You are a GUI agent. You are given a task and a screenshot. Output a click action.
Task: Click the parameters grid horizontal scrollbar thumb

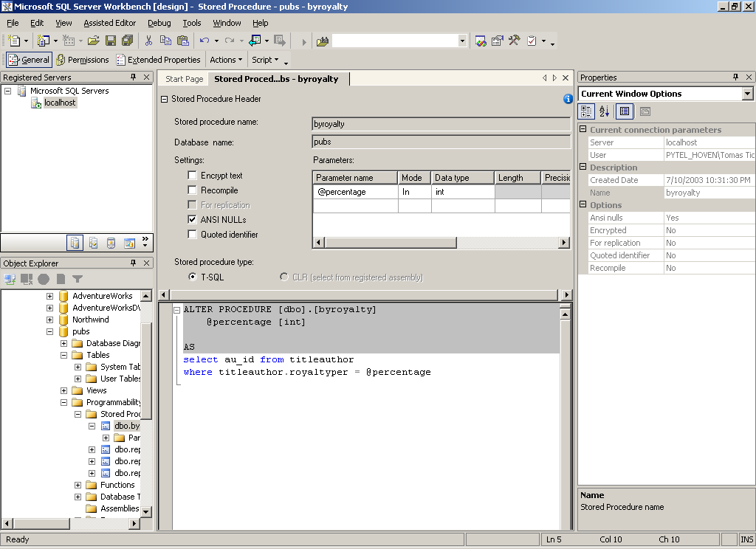pos(391,243)
